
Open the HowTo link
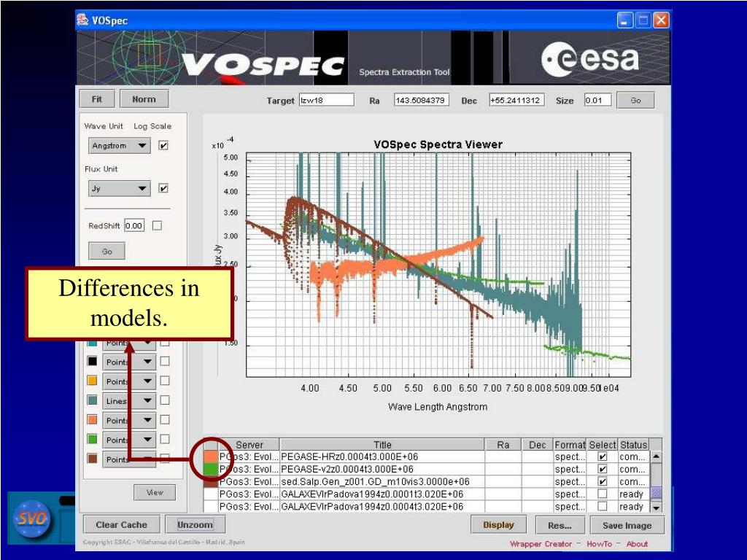coord(599,544)
